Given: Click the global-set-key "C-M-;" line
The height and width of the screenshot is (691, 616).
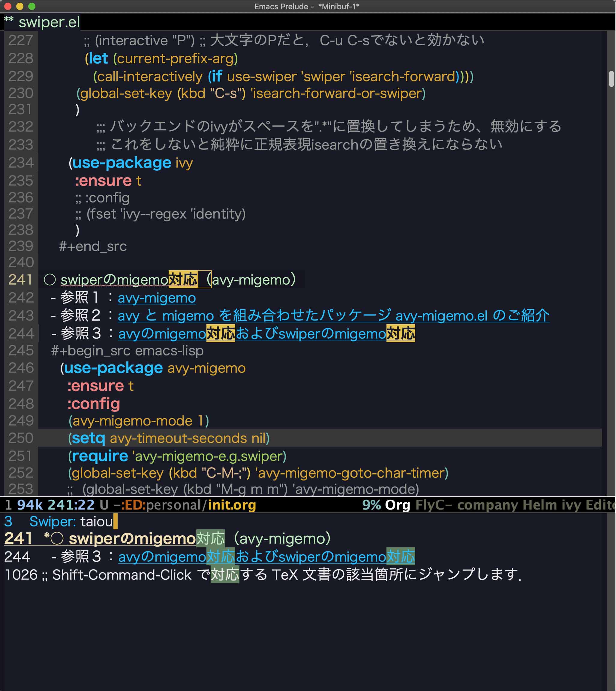Looking at the screenshot, I should pos(258,473).
